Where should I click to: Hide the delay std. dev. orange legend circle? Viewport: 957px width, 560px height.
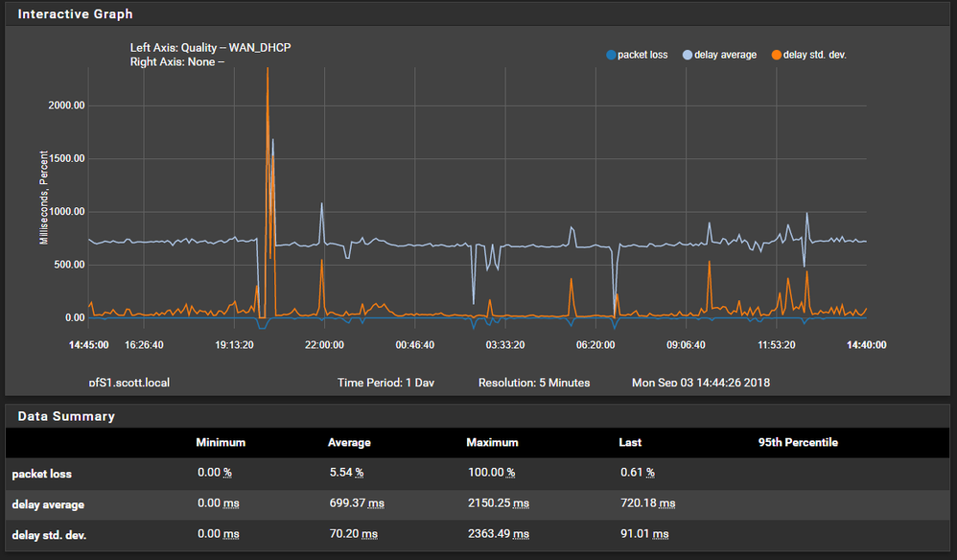(777, 55)
